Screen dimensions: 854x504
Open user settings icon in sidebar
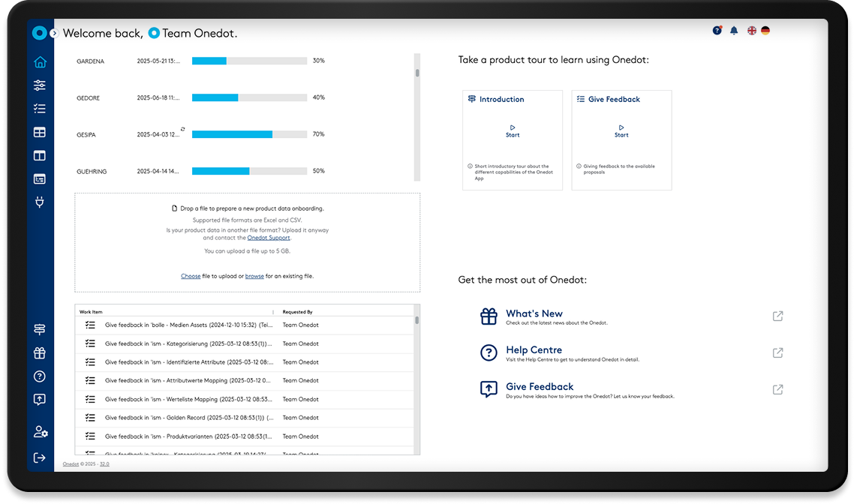(x=41, y=431)
